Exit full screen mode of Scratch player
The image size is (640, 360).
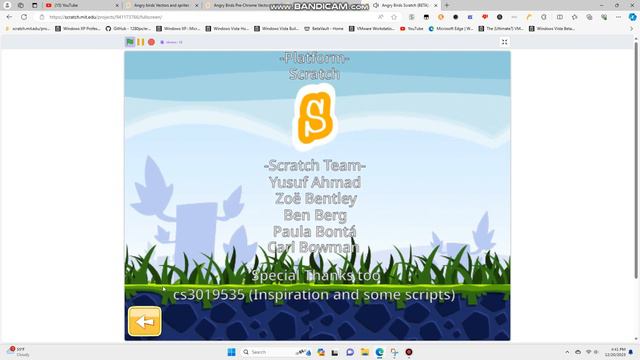pos(504,42)
